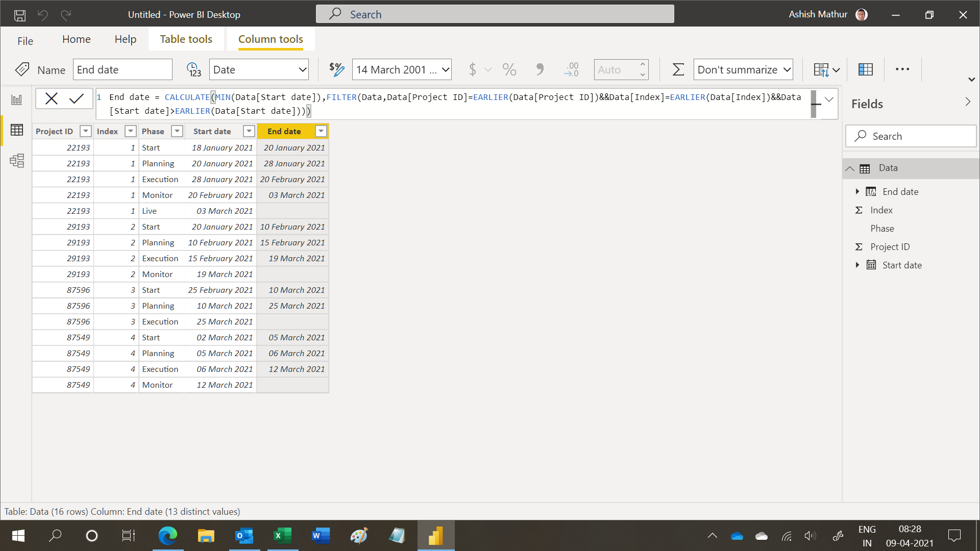
Task: Open File Explorer from taskbar
Action: point(206,536)
